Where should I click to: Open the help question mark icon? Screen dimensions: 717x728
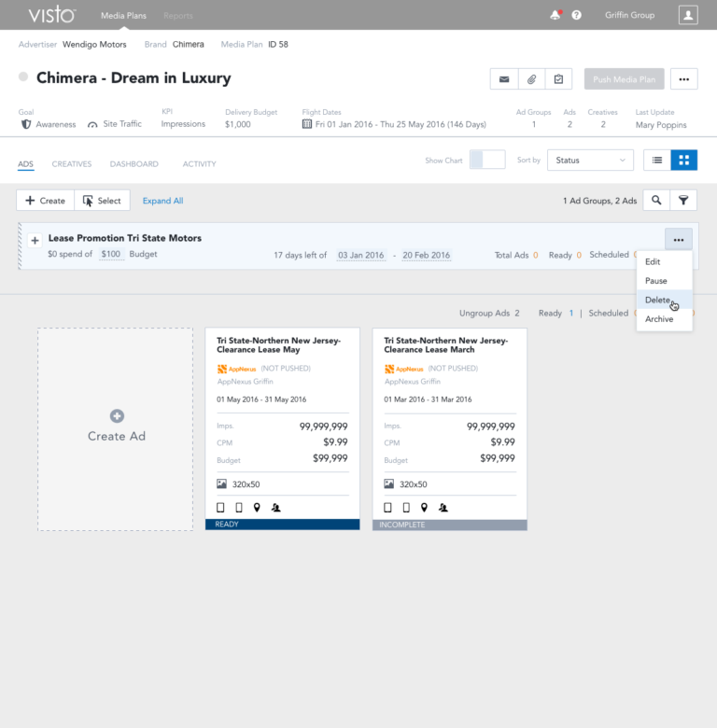[576, 15]
